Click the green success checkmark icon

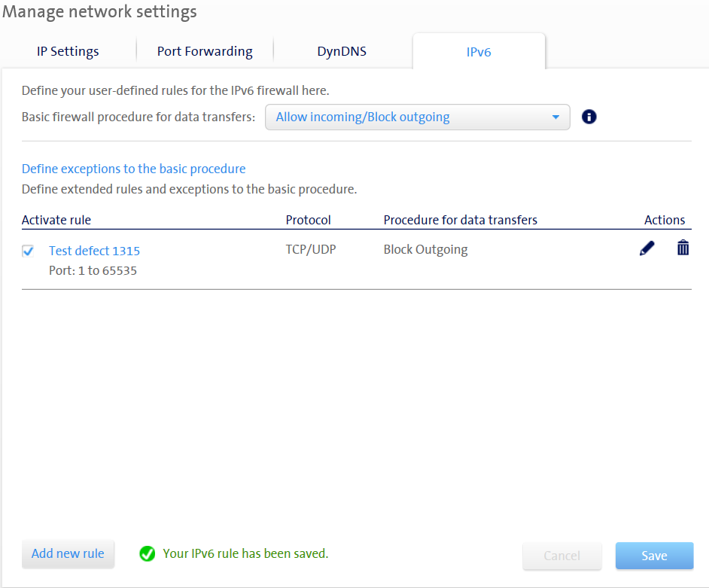148,554
